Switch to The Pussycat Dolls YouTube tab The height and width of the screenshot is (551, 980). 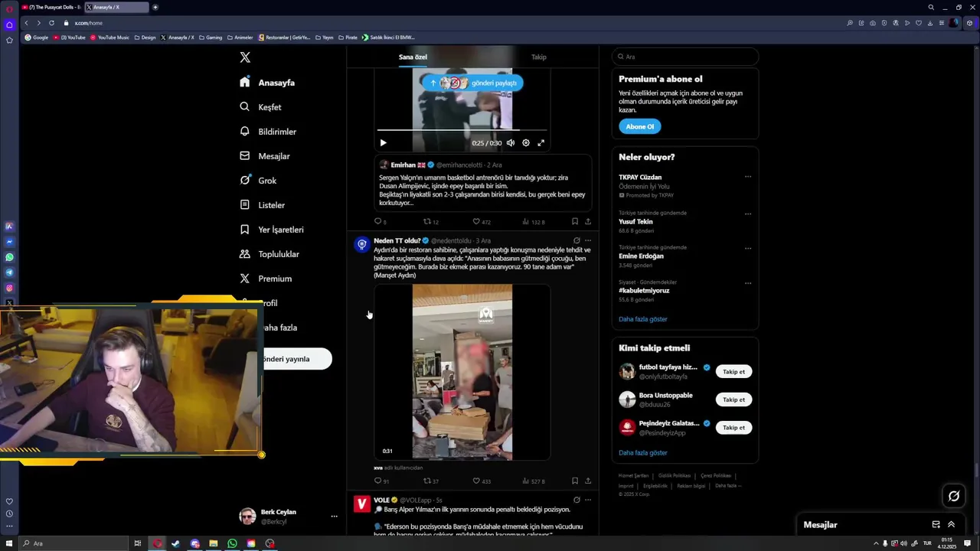click(52, 7)
